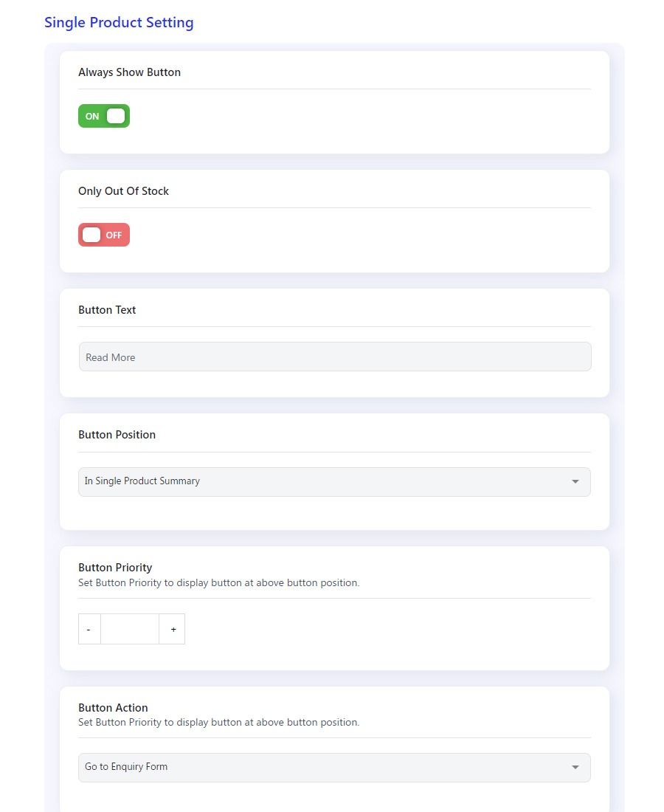Click the description text under Button Action

(219, 723)
